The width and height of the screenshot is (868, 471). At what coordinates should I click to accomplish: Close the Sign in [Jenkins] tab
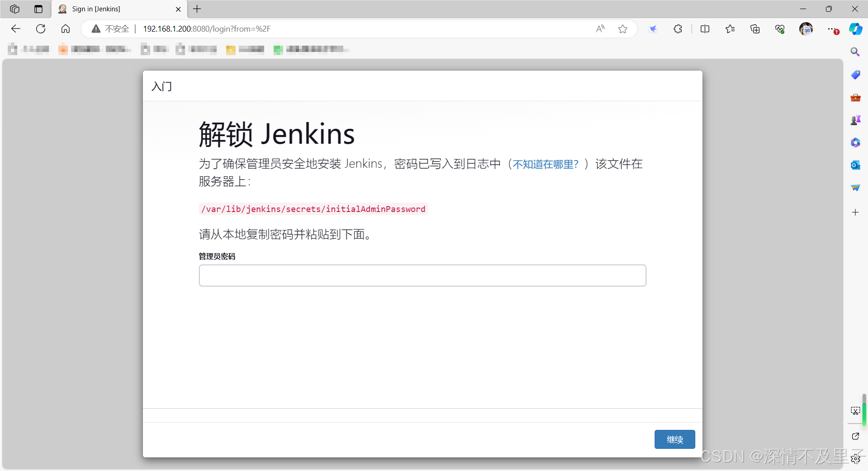[x=178, y=9]
